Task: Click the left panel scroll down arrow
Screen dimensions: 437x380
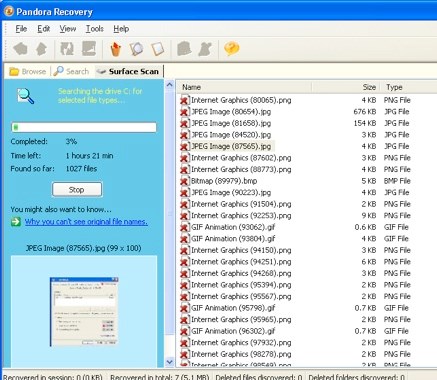Action: pos(170,362)
